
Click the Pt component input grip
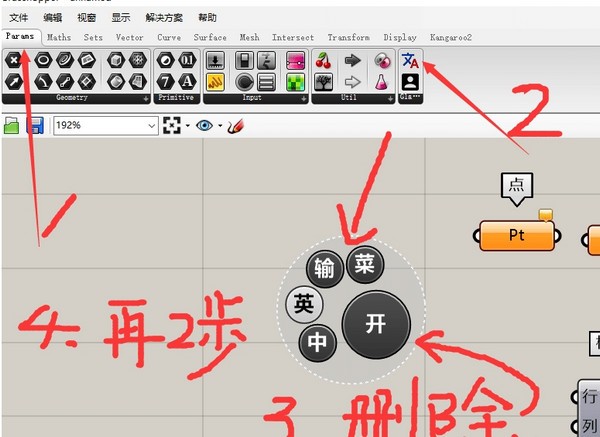tap(477, 236)
